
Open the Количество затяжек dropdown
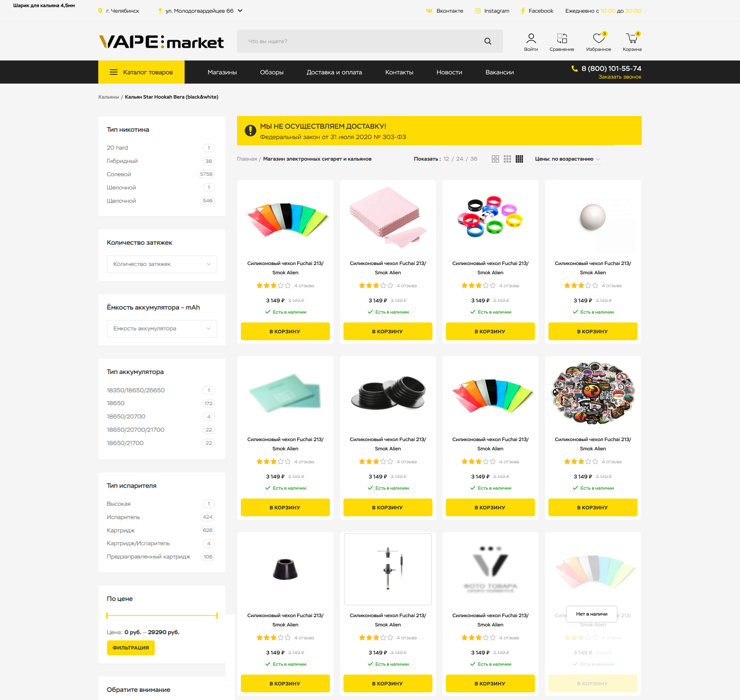[x=162, y=264]
